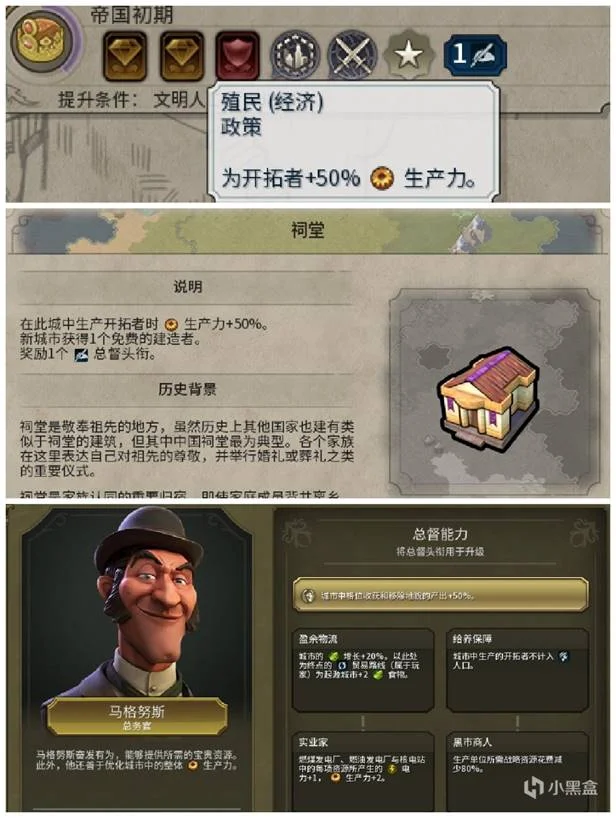Choose the 黑市商人 promotion card
This screenshot has width=616, height=818.
pyautogui.click(x=517, y=769)
